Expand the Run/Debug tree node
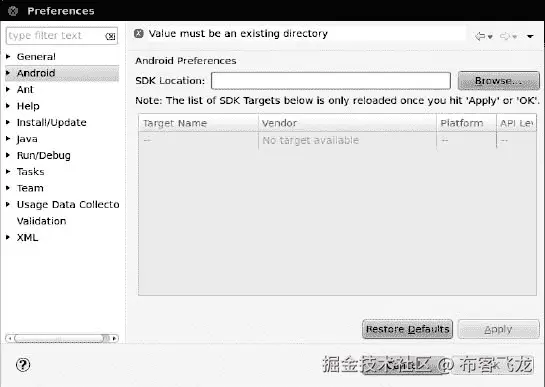The width and height of the screenshot is (545, 387). [x=8, y=155]
